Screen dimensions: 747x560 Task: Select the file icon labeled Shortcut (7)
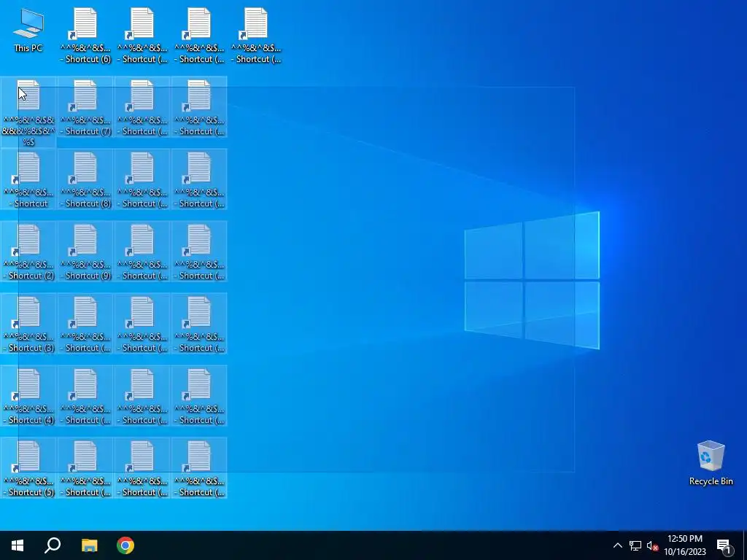pyautogui.click(x=85, y=108)
